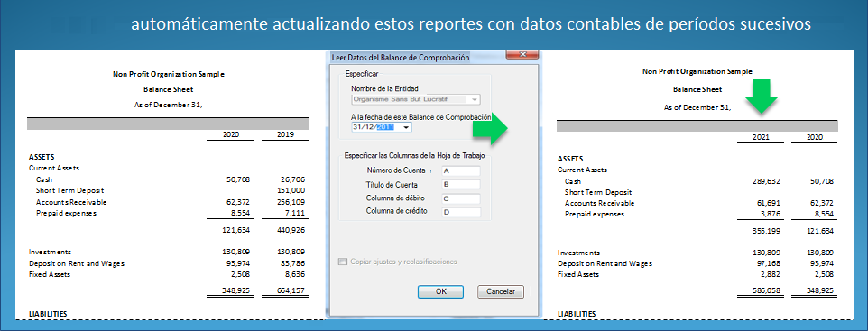Click the green arrow pointing down
The height and width of the screenshot is (331, 868).
[x=762, y=97]
